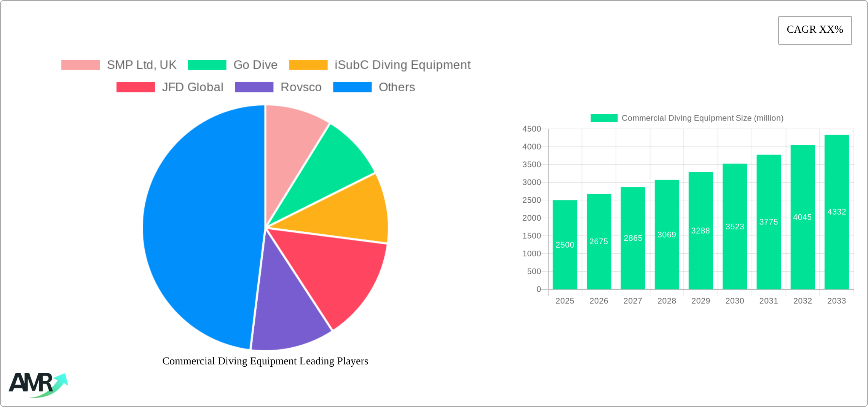Click the 2000 y-axis label
This screenshot has width=868, height=407.
(x=531, y=218)
